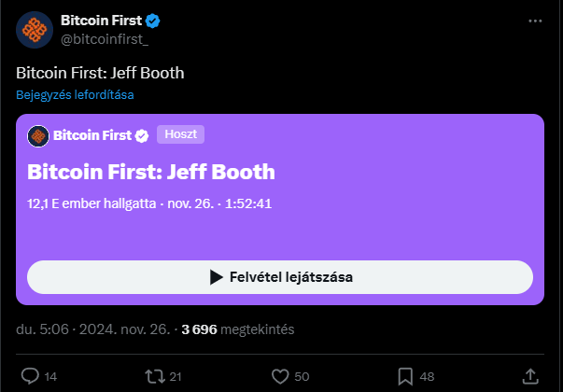Click the white verified badge in Space card

pyautogui.click(x=142, y=136)
